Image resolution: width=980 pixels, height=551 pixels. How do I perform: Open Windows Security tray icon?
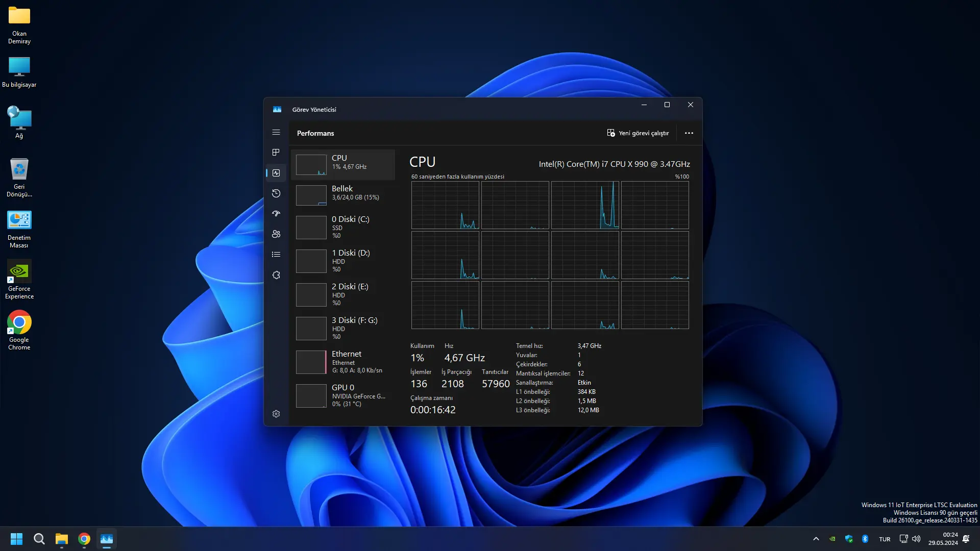849,539
